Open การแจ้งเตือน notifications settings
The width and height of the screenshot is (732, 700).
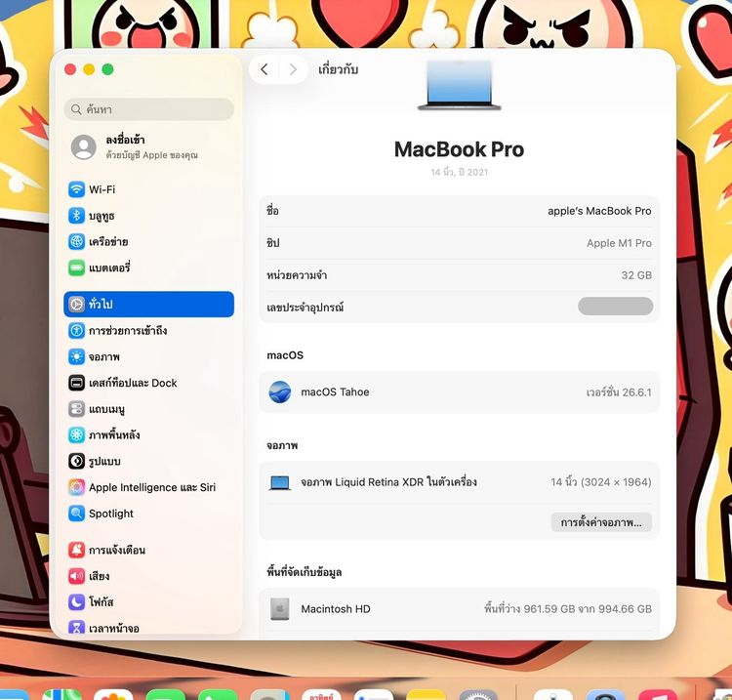148,550
